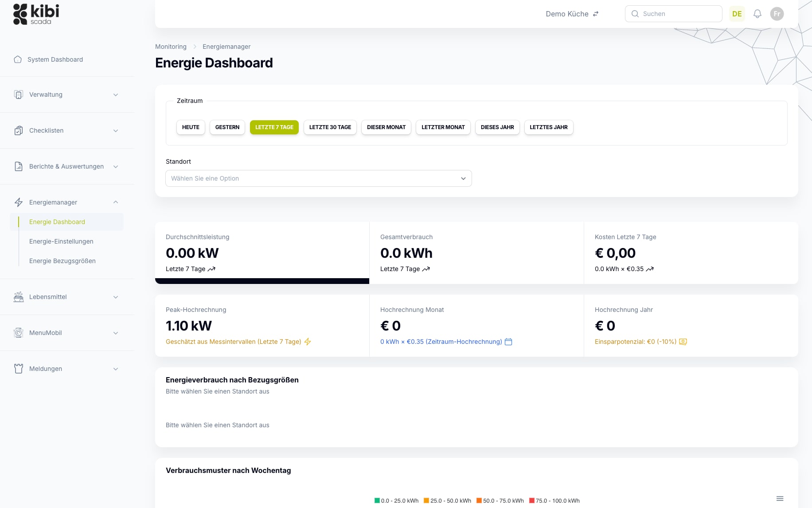Open the kibi scada logo home

(36, 14)
